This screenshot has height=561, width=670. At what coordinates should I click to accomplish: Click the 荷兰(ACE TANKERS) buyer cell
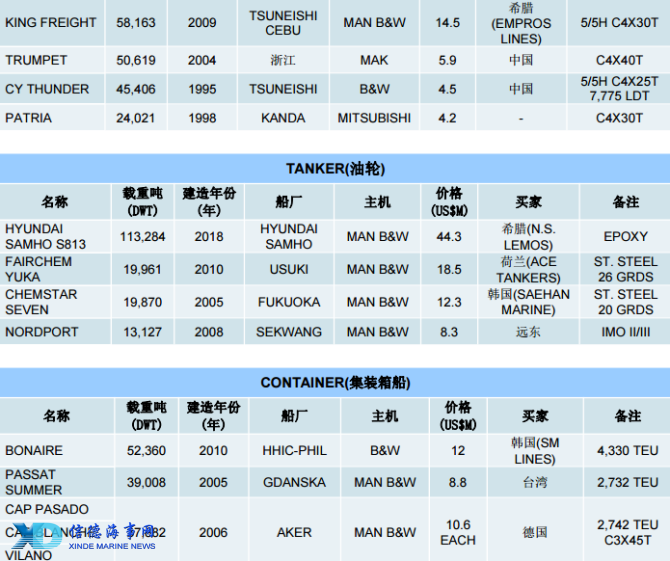(x=529, y=270)
